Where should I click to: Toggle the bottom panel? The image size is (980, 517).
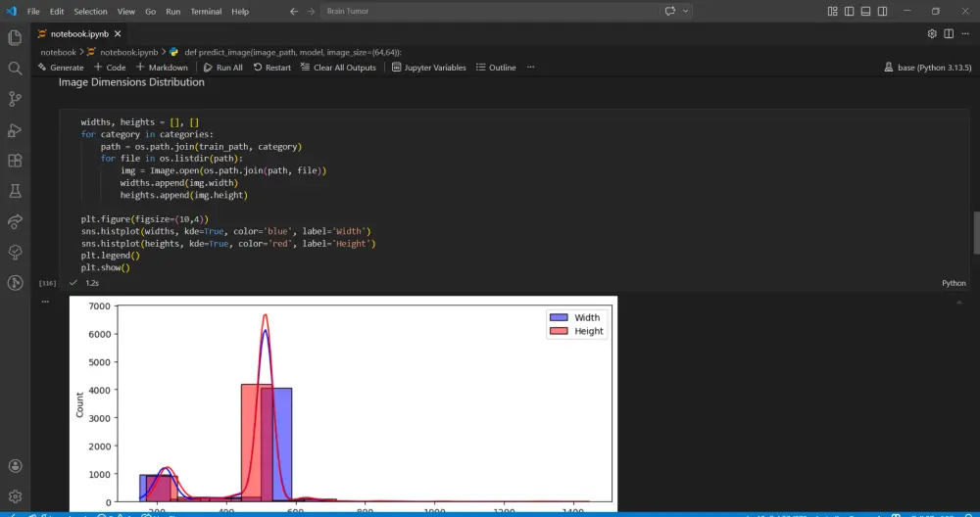click(865, 11)
